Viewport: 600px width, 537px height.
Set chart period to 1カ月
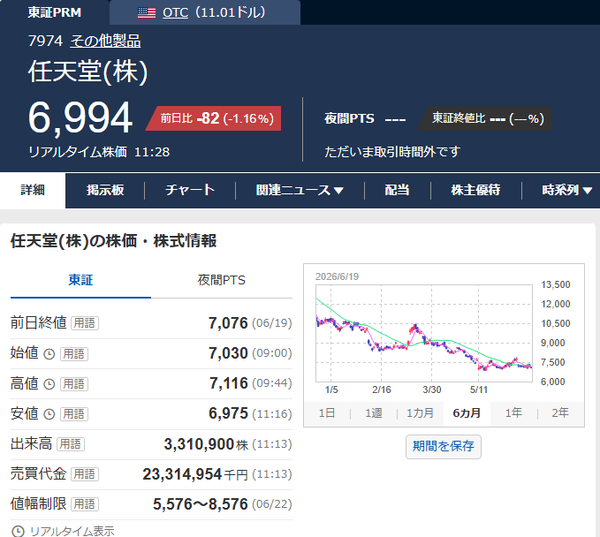(x=420, y=413)
